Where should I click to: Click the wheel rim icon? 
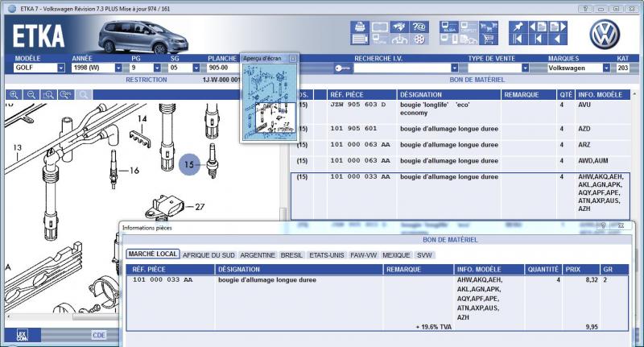pyautogui.click(x=419, y=39)
